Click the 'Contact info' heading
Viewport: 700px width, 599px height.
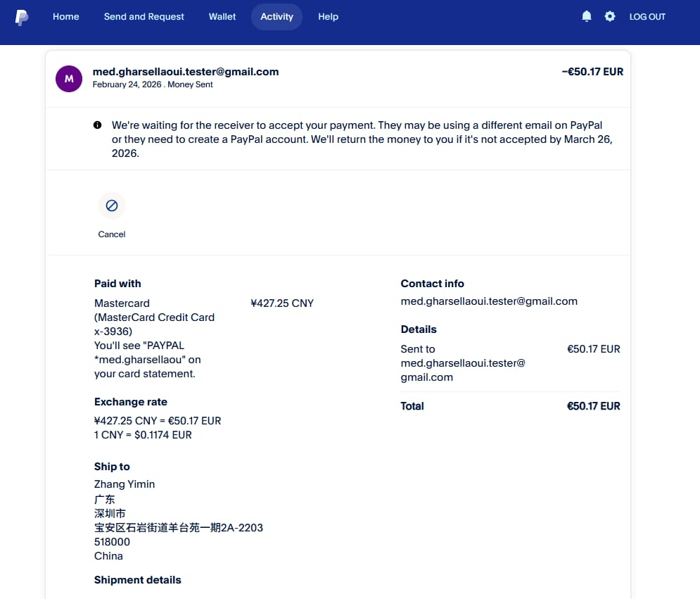point(432,284)
